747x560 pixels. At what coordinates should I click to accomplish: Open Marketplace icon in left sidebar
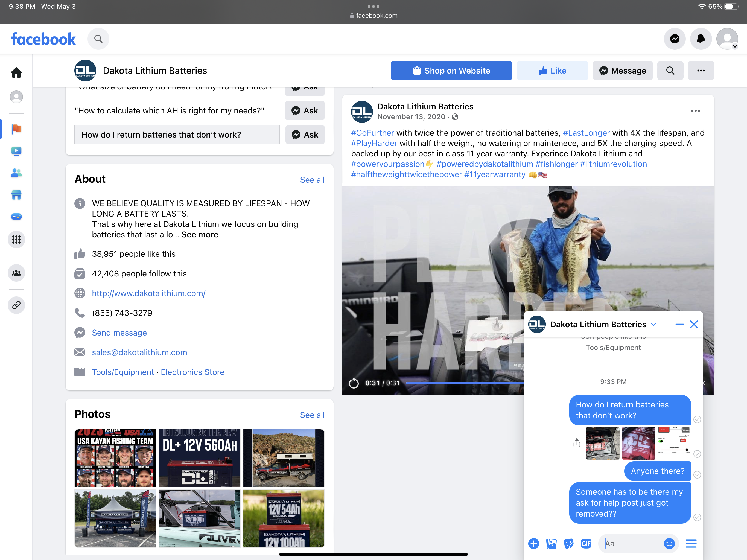tap(16, 195)
